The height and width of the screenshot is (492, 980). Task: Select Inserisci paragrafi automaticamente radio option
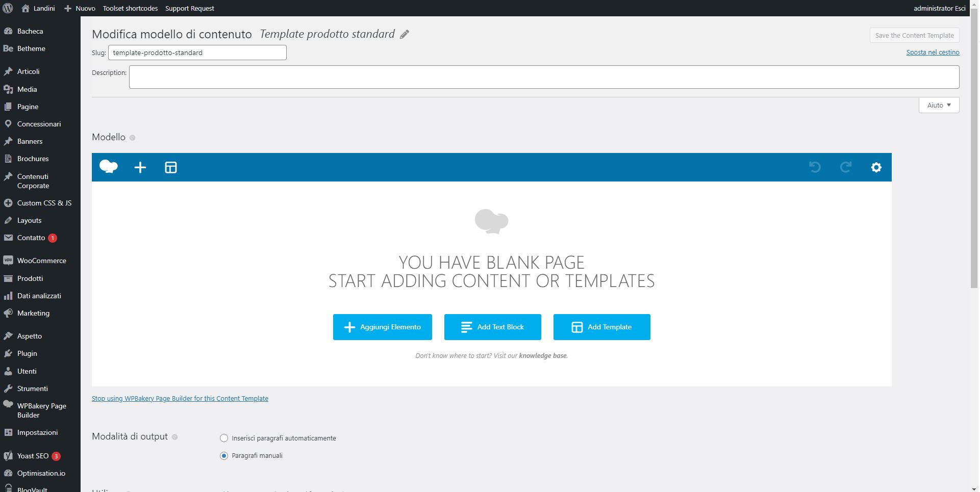point(224,438)
